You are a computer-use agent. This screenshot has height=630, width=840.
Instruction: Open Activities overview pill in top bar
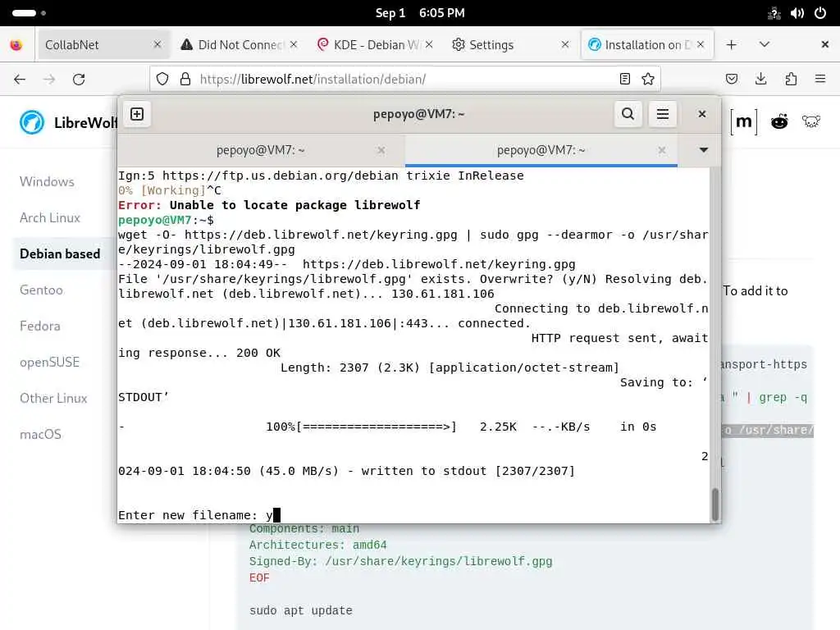(24, 13)
